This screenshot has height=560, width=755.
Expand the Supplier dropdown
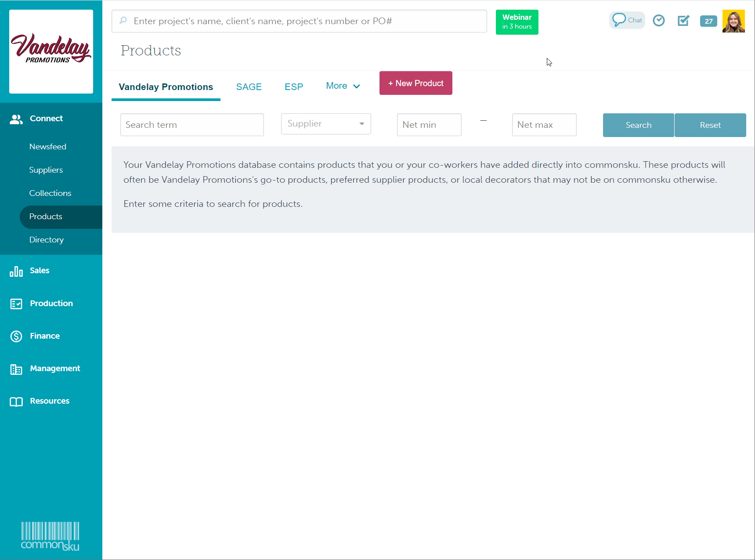click(x=326, y=124)
